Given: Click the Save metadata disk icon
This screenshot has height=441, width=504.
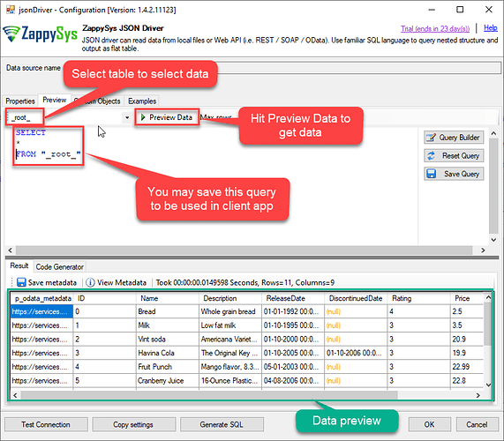Looking at the screenshot, I should click(x=21, y=282).
